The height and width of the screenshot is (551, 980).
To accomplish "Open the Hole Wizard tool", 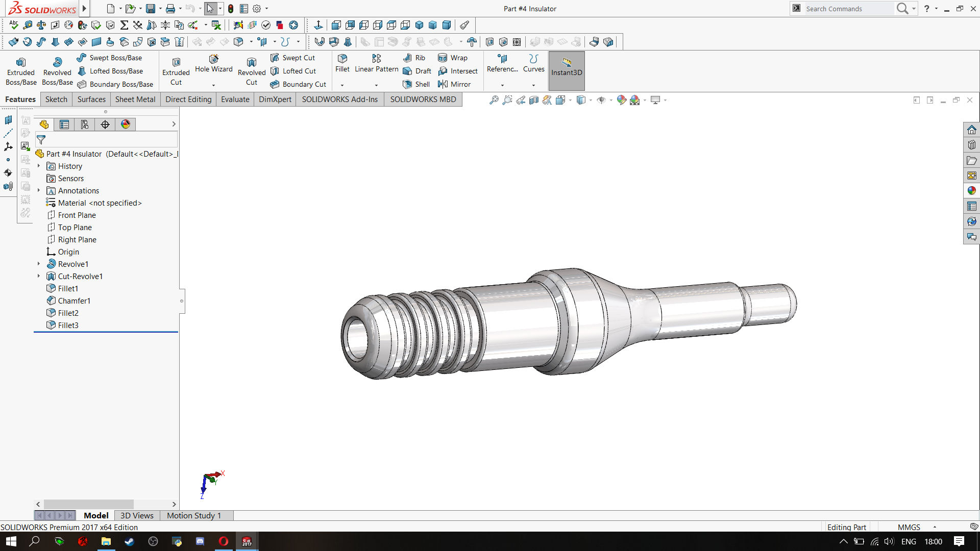I will tap(214, 59).
